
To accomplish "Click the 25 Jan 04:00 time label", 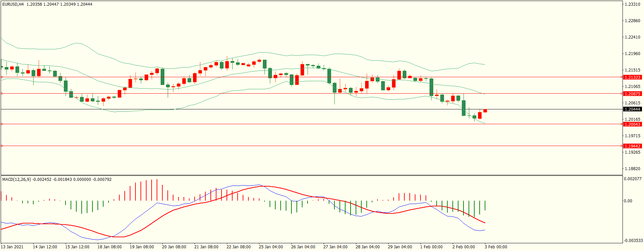I will (271, 247).
